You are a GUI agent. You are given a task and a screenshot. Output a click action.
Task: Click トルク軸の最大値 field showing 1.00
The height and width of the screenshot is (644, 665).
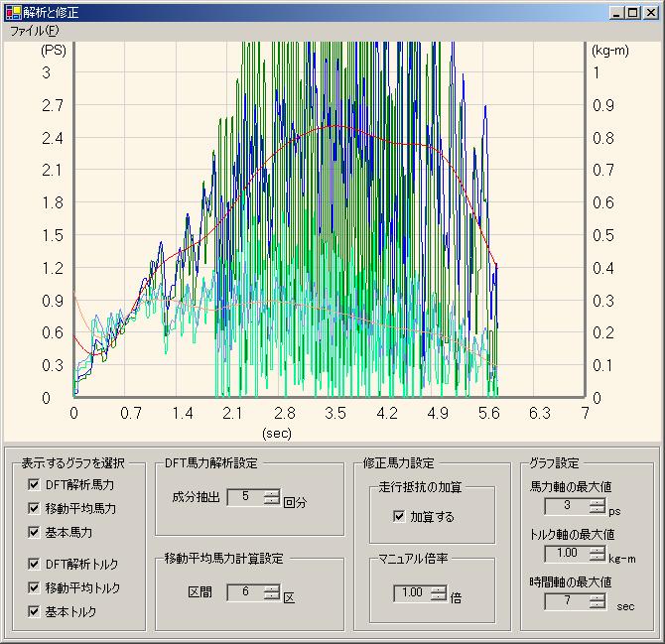click(567, 554)
